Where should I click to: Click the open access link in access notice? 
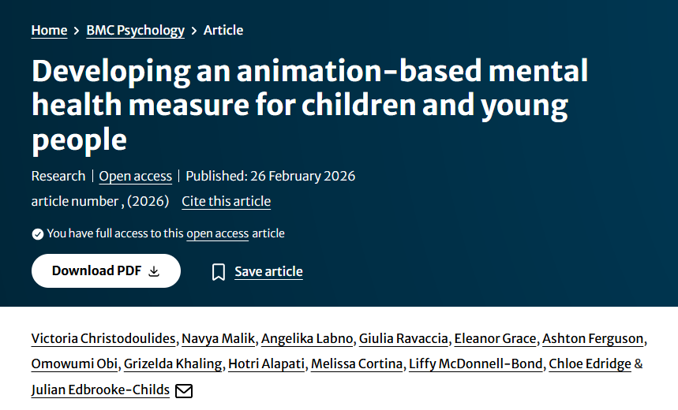click(217, 234)
